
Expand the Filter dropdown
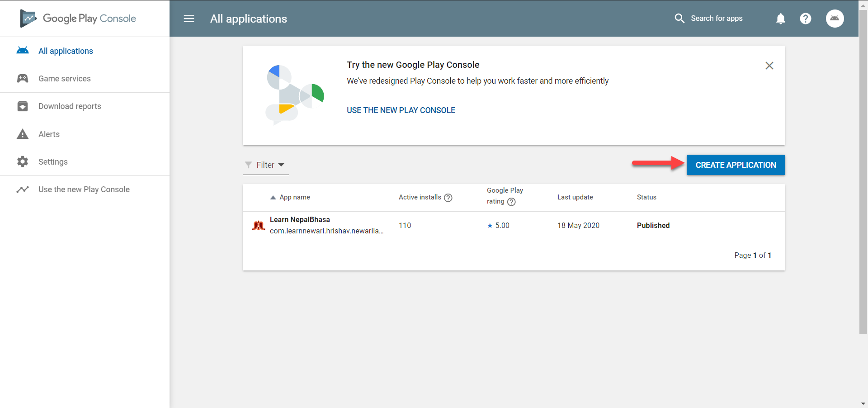(266, 165)
